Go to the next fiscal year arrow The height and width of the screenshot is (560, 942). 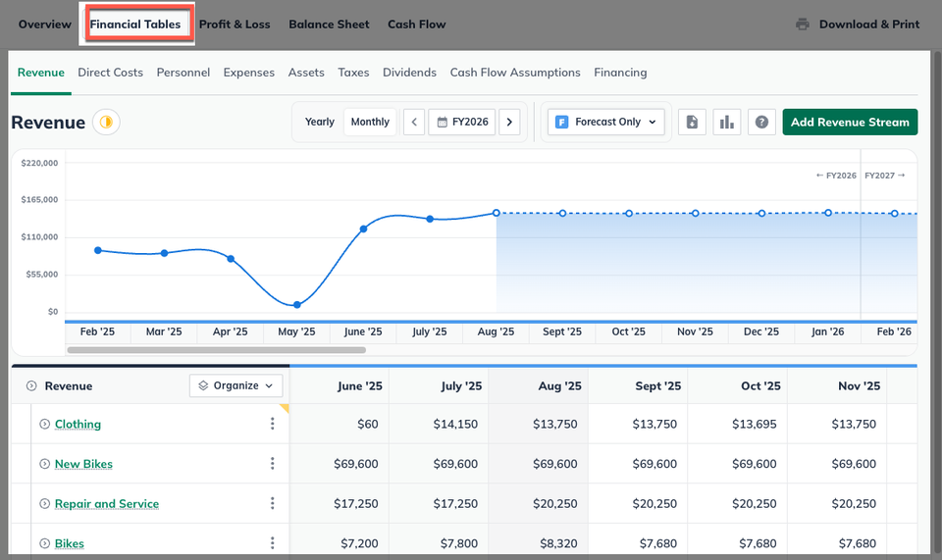pyautogui.click(x=509, y=122)
